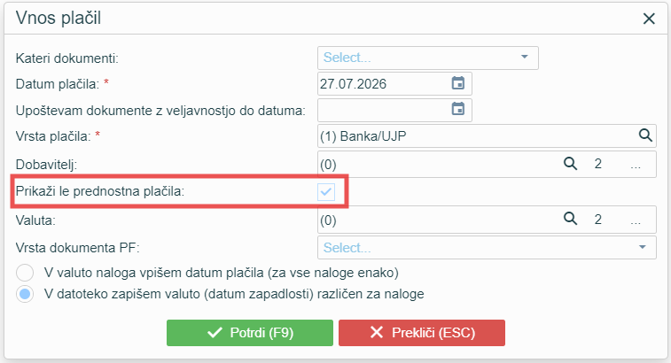Click into Datum plačila date field
Screen dimensions: 671x363
(383, 84)
